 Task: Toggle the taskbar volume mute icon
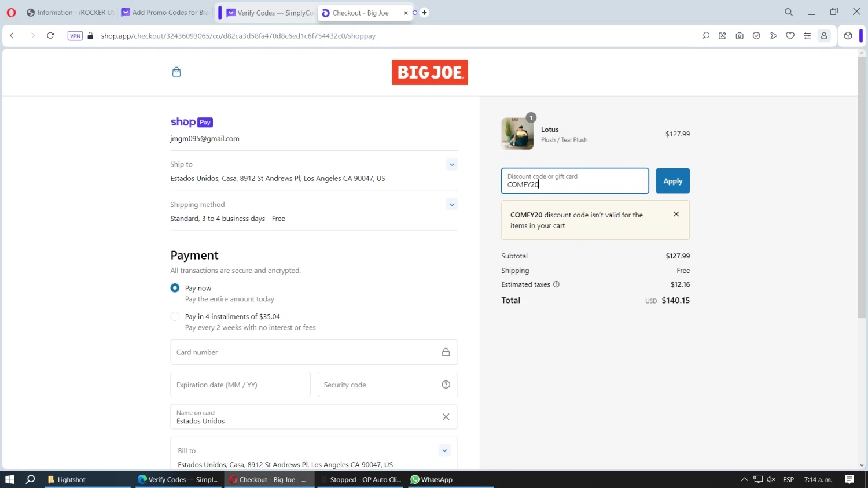(771, 479)
